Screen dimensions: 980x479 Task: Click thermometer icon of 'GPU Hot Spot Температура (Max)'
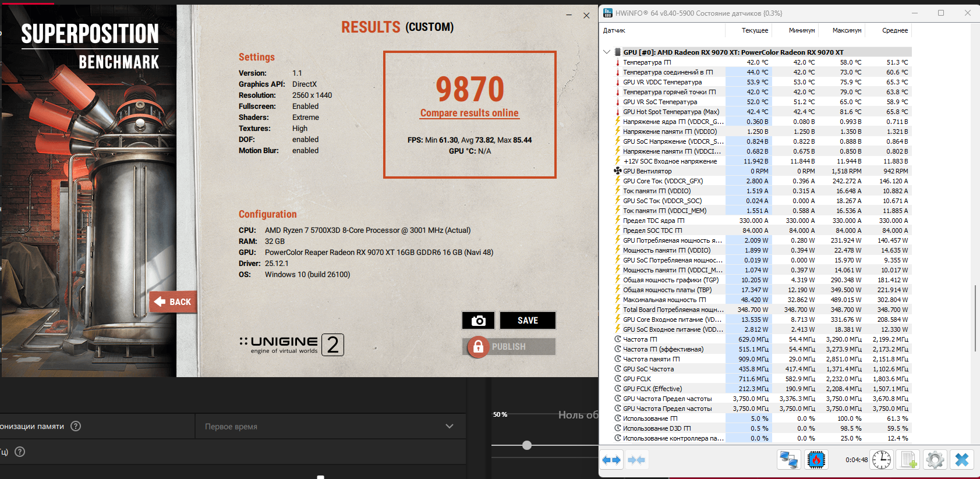(x=618, y=112)
